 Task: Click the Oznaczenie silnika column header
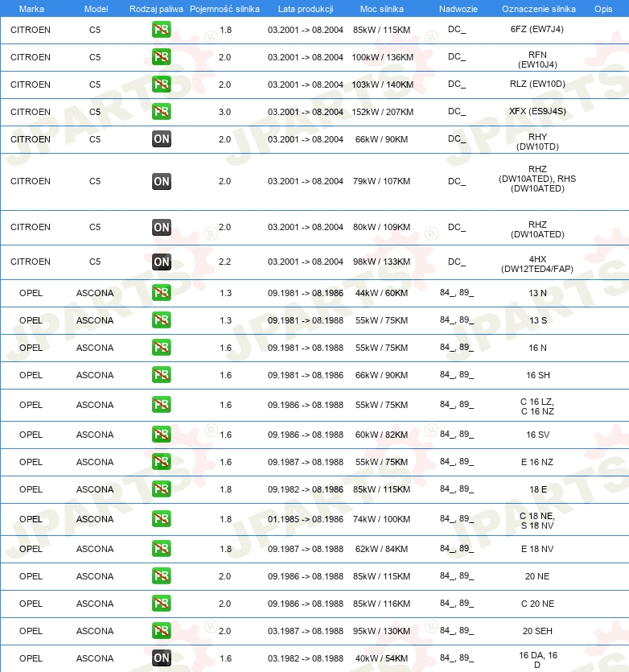(539, 9)
